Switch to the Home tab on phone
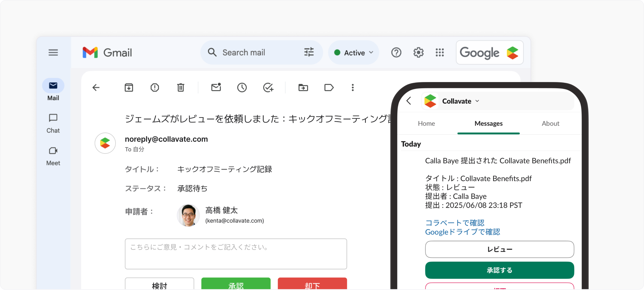 point(427,124)
